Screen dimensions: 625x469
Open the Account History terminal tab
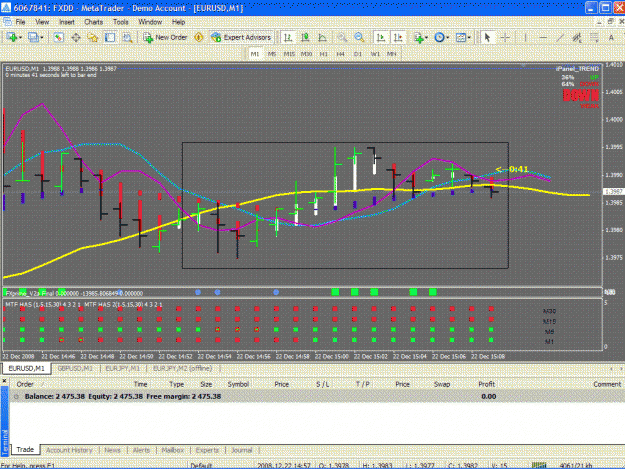[x=69, y=450]
